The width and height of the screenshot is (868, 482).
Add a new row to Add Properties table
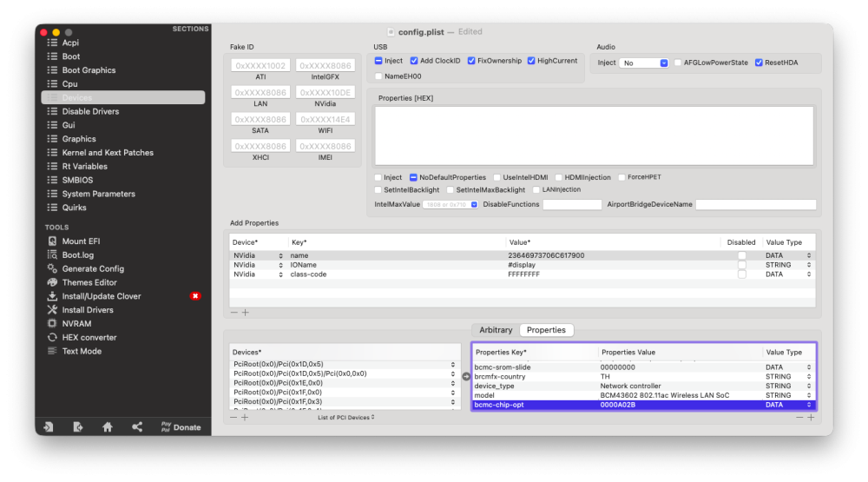[246, 313]
